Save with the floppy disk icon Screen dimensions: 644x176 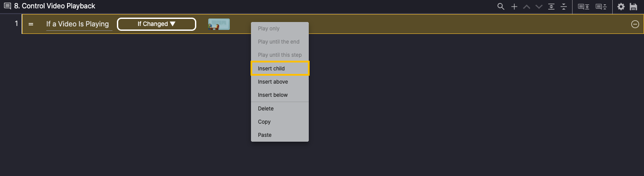point(633,7)
